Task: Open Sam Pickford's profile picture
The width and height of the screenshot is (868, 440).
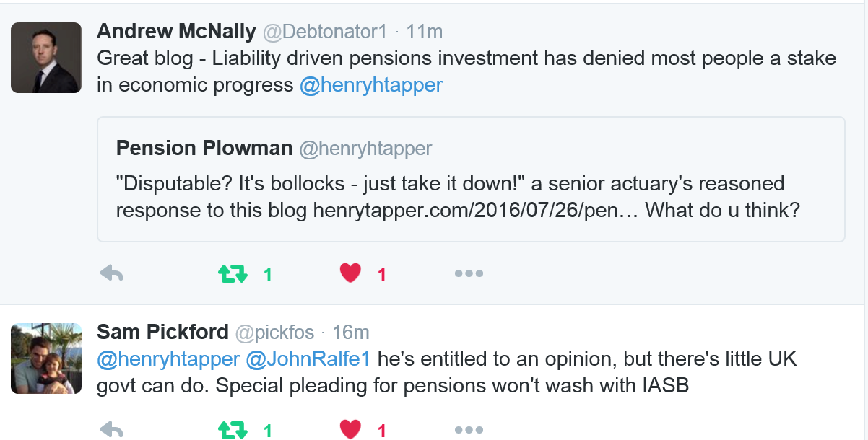Action: 46,358
